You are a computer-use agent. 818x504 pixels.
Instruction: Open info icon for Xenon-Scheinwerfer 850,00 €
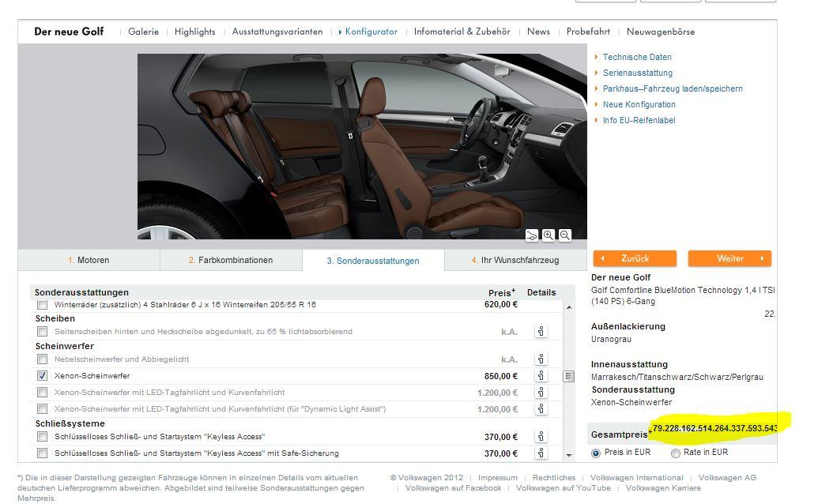pyautogui.click(x=541, y=376)
